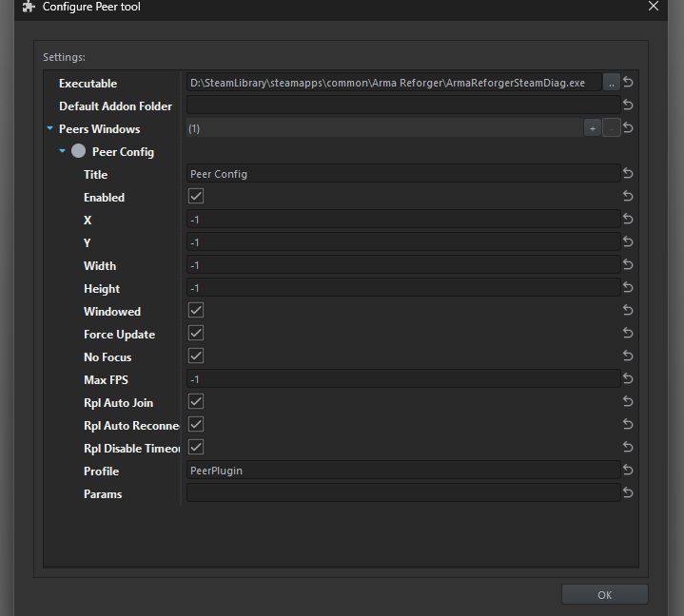Toggle the Rpl Auto Join checkbox
This screenshot has height=616, width=684.
[196, 401]
